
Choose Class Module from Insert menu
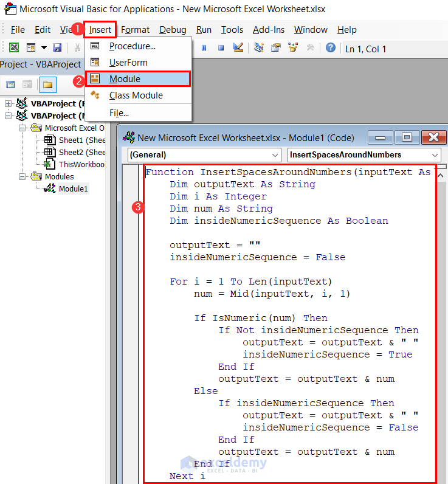(138, 95)
